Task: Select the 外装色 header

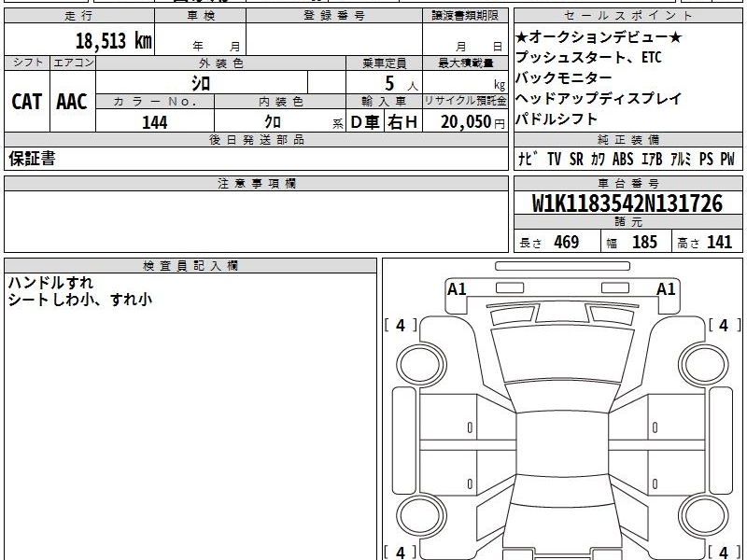Action: [220, 63]
